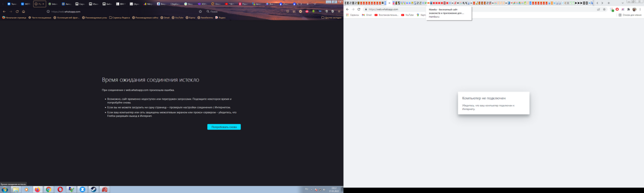
Task: Open the YouTube bookmark in Chrome's bookmarks bar
Action: (x=409, y=15)
